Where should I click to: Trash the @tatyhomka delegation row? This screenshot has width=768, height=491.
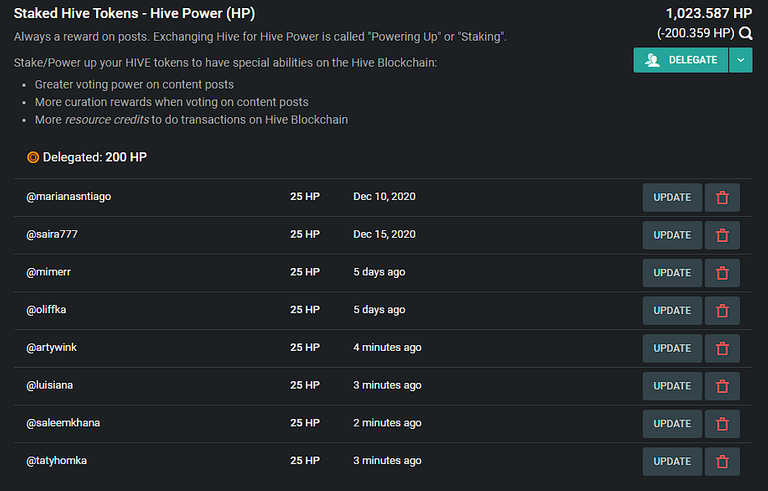pyautogui.click(x=722, y=462)
